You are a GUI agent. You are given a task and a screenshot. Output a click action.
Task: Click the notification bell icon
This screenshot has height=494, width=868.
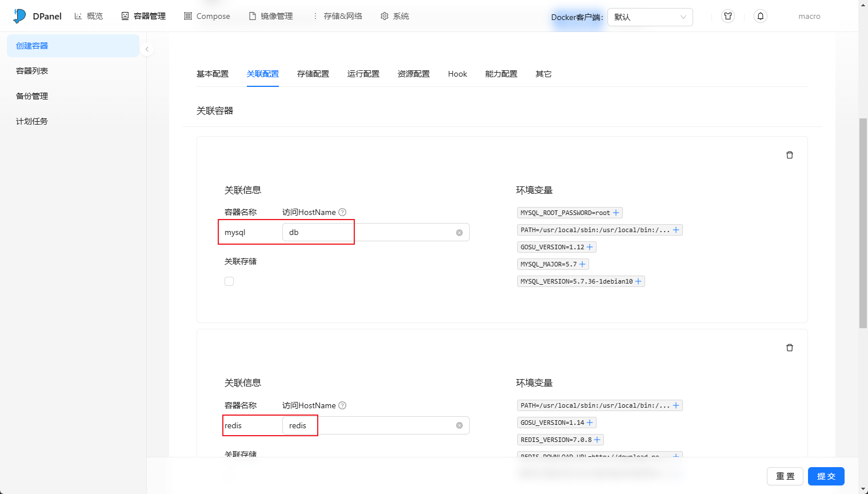tap(760, 17)
